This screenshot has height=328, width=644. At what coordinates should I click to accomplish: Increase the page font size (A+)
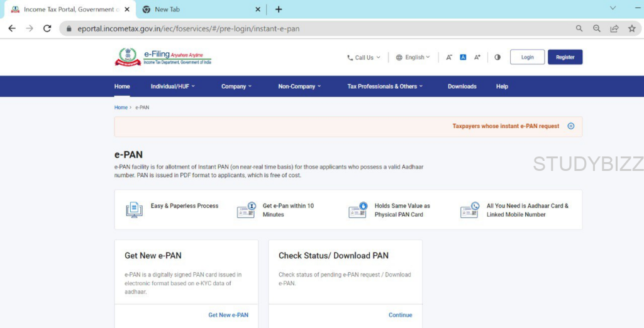click(477, 57)
